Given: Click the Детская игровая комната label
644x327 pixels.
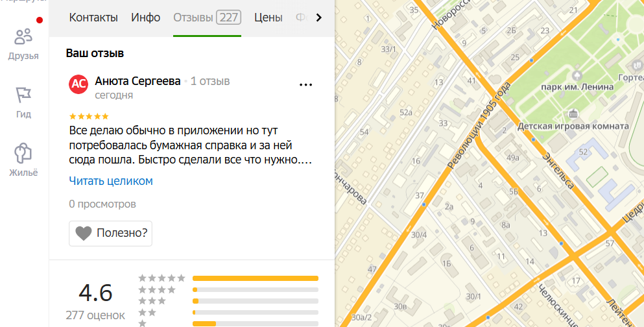Looking at the screenshot, I should click(573, 126).
